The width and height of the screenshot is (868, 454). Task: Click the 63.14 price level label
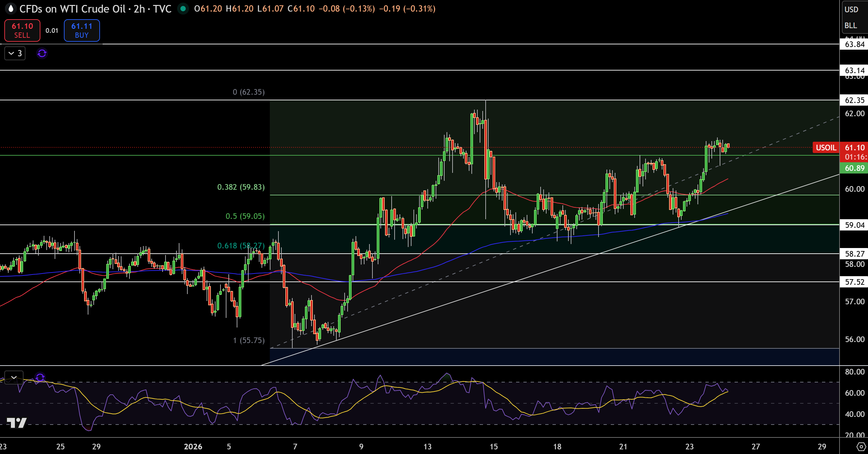(854, 71)
